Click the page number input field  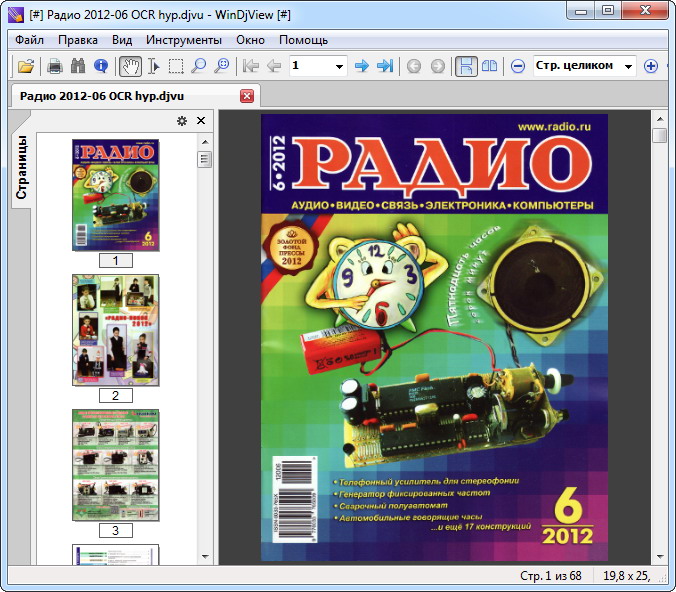point(311,66)
